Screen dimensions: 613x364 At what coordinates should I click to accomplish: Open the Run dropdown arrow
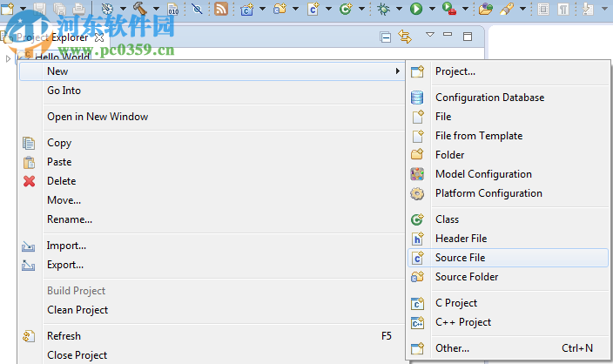click(x=432, y=9)
